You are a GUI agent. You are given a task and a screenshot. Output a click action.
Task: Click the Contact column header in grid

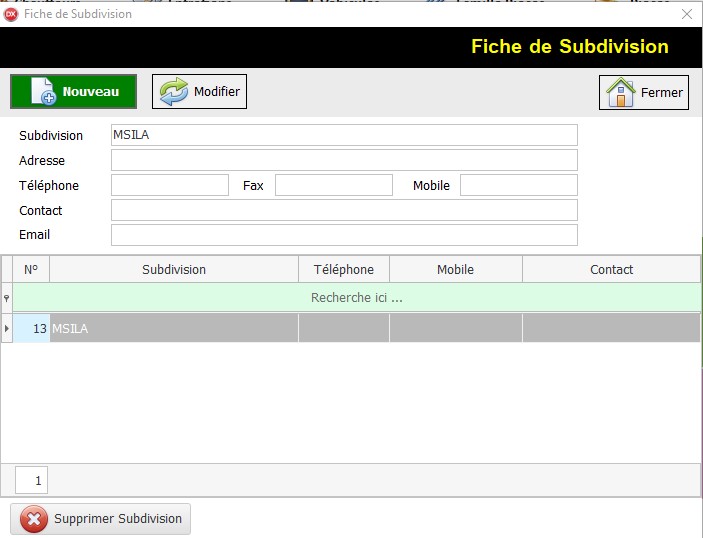coord(611,270)
